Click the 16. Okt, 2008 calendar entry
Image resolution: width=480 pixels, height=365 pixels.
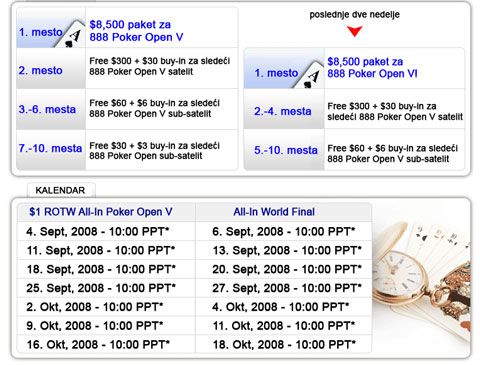click(98, 344)
